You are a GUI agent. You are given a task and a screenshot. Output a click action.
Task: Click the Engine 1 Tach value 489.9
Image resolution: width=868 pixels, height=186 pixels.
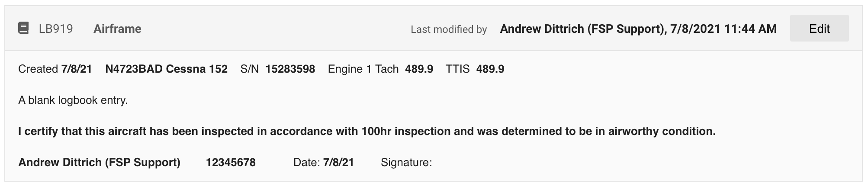419,69
